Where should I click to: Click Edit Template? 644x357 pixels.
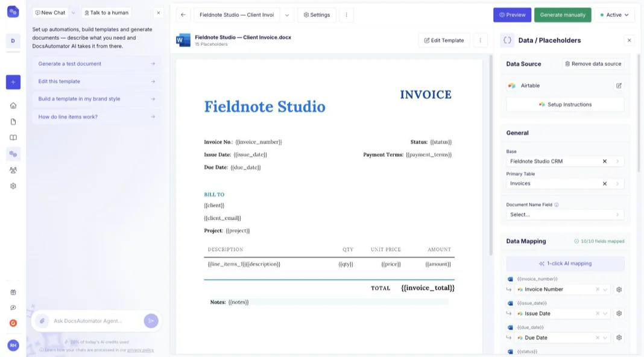(x=444, y=40)
